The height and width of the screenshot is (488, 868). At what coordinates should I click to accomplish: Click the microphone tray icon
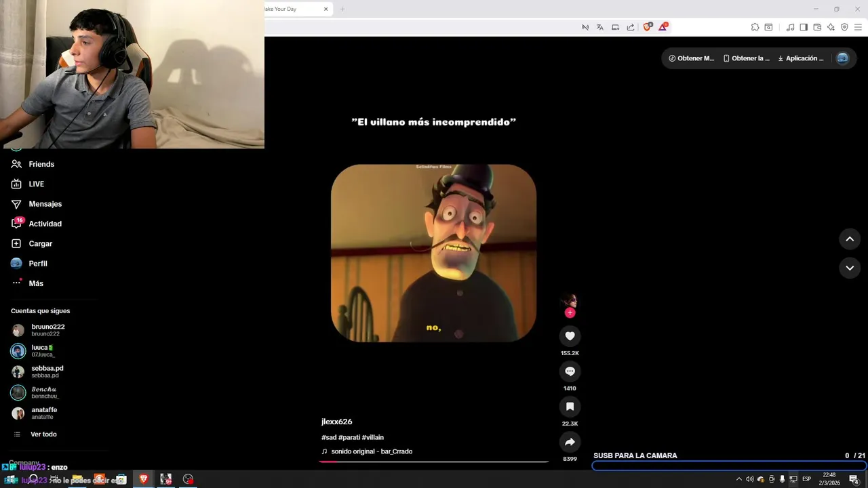tap(782, 479)
